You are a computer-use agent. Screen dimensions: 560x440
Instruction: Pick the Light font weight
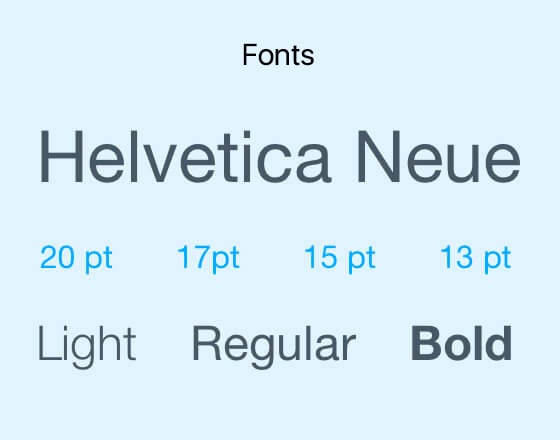click(x=87, y=346)
